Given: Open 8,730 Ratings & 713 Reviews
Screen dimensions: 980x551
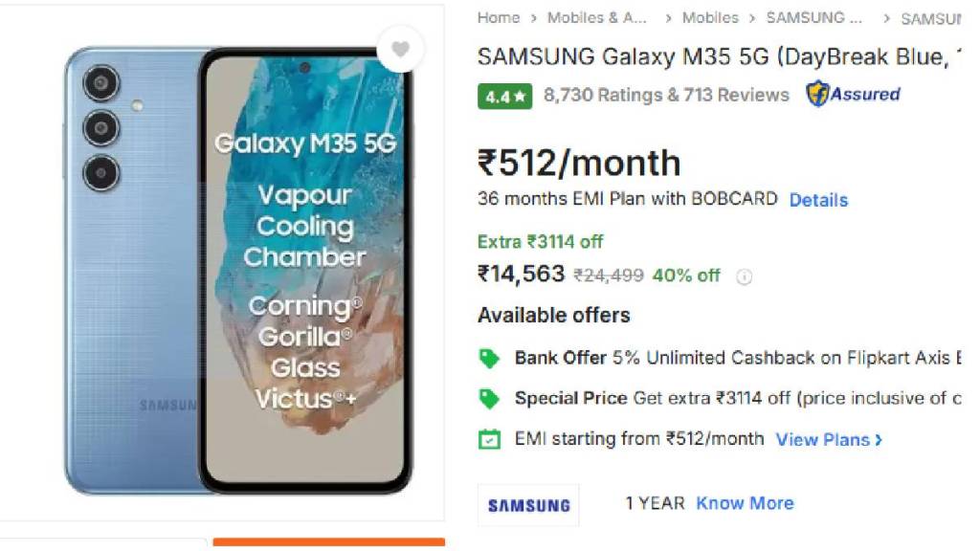Looking at the screenshot, I should 666,95.
